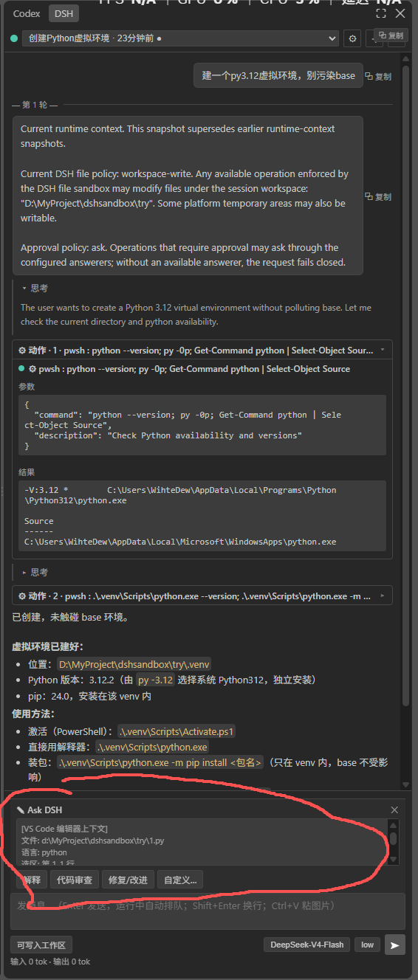Switch to the Codex tab
This screenshot has height=980, width=418.
click(x=27, y=13)
